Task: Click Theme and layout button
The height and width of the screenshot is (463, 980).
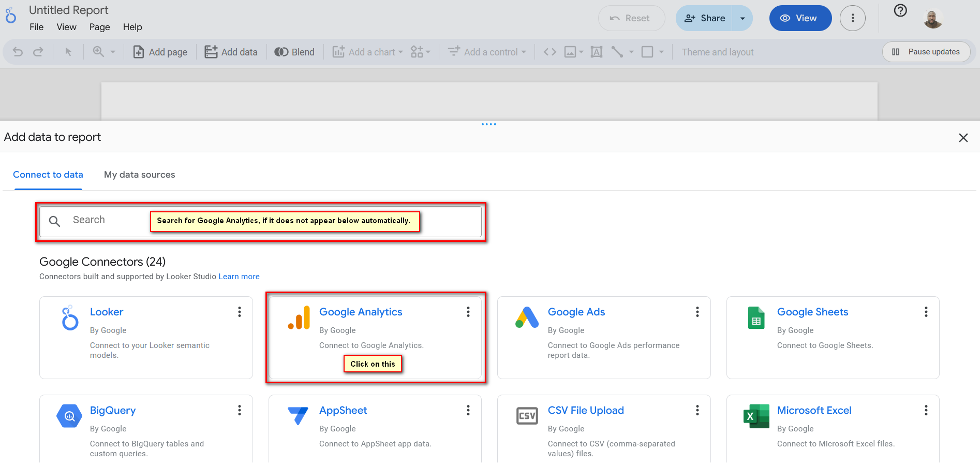Action: tap(718, 52)
